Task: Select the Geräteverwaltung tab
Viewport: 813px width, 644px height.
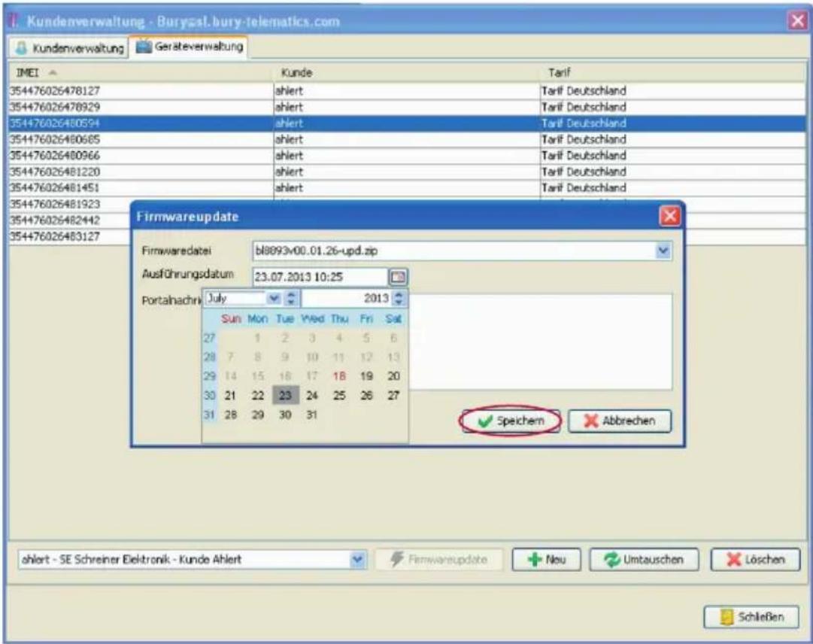Action: 189,47
